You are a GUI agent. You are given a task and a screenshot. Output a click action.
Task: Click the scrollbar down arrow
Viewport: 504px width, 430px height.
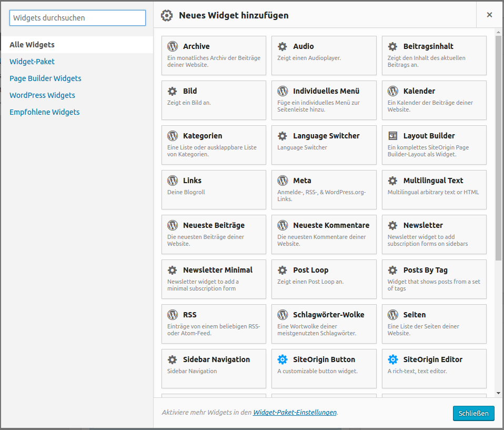[498, 393]
